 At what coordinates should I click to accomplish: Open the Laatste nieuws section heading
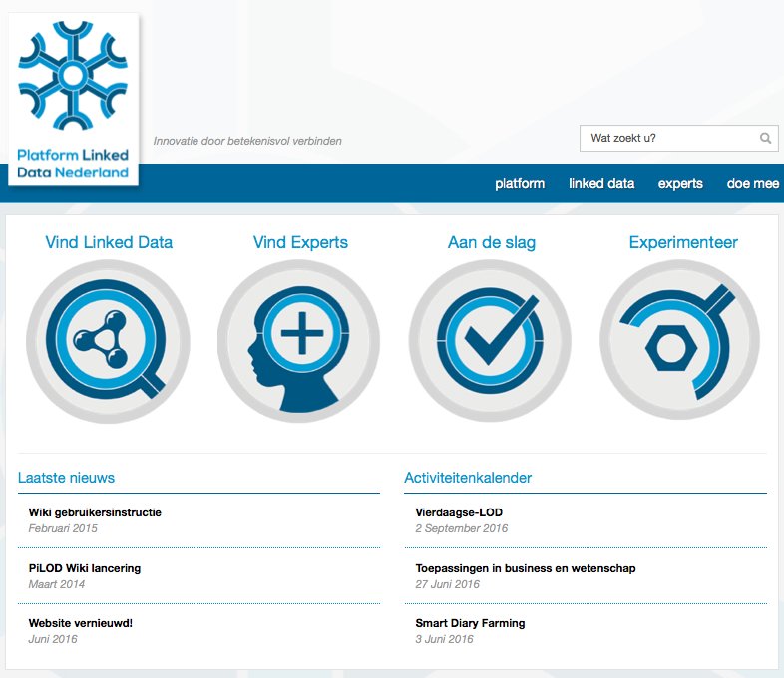(66, 478)
